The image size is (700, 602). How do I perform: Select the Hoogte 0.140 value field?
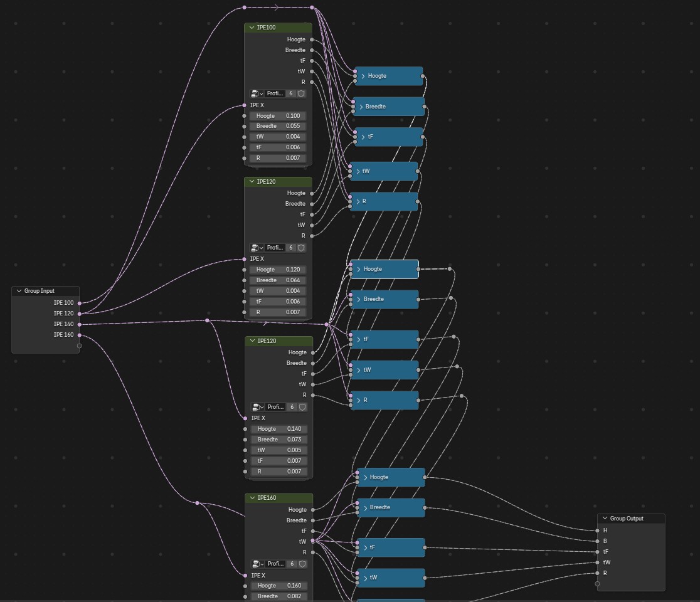point(278,429)
